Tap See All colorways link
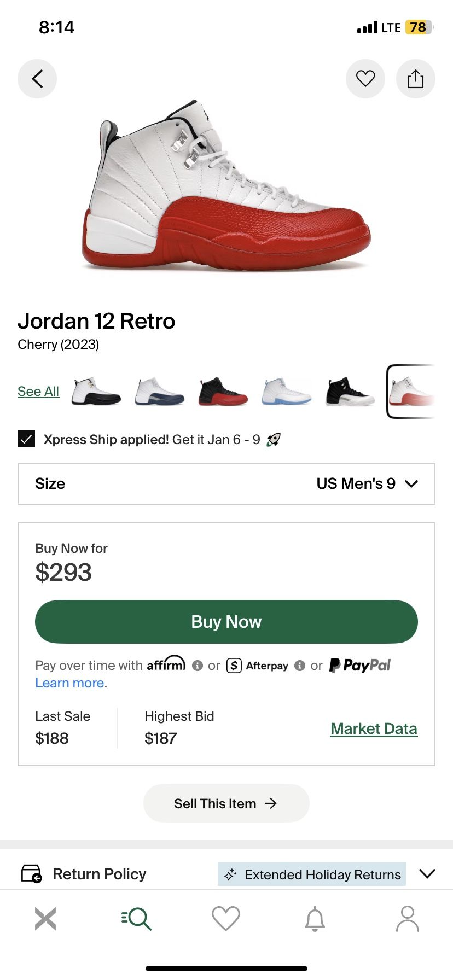This screenshot has width=453, height=980. coord(38,392)
